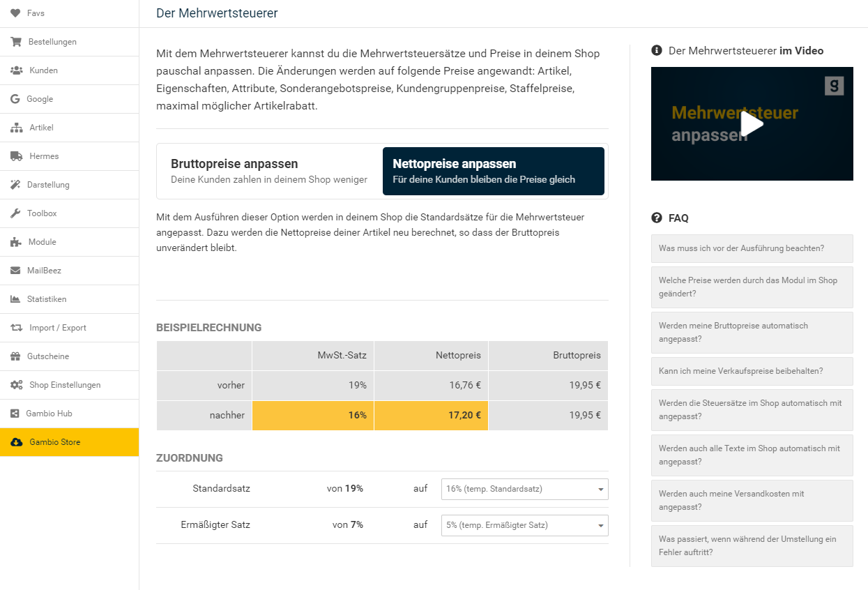Open the Statistiken menu item
868x590 pixels.
pyautogui.click(x=47, y=299)
